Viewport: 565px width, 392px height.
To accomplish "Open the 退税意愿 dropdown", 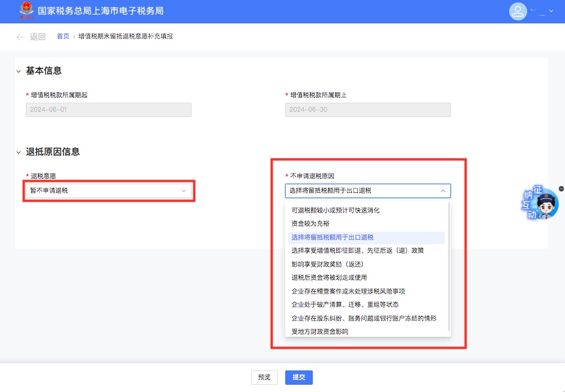I will pyautogui.click(x=108, y=191).
